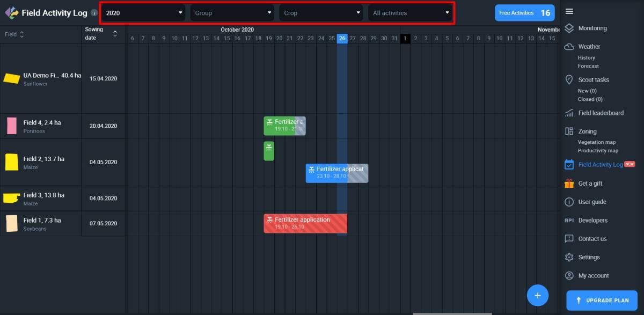Click the Field leaderboard chart icon

[569, 113]
